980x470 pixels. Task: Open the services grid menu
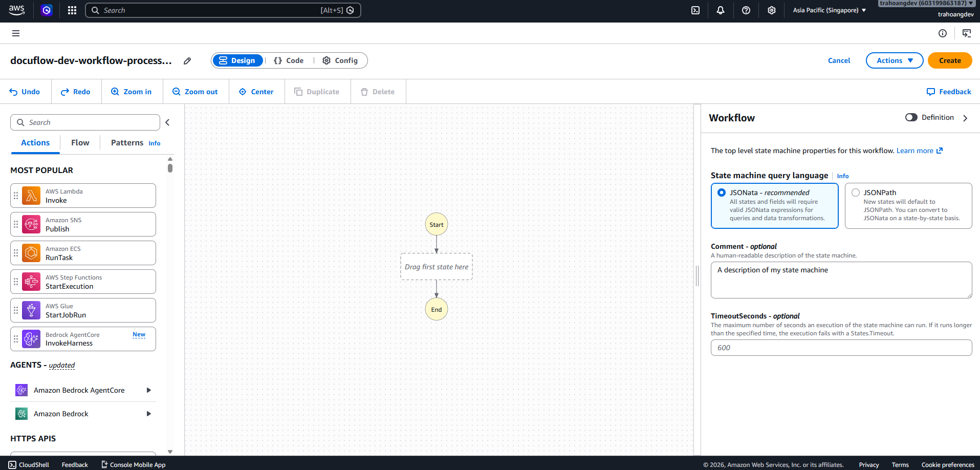click(x=72, y=10)
